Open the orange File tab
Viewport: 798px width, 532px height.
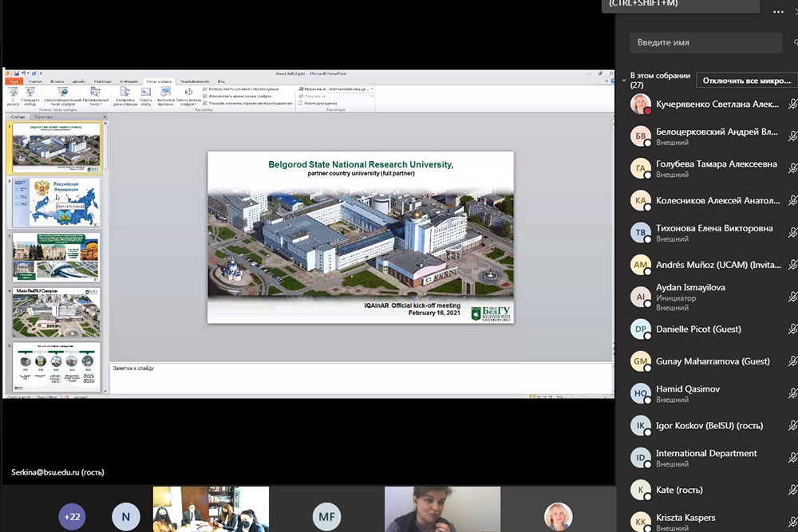[x=13, y=81]
